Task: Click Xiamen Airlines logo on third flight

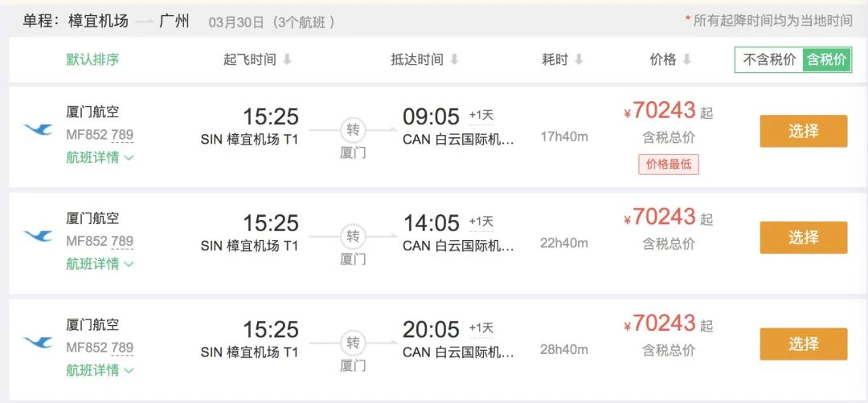Action: click(38, 343)
